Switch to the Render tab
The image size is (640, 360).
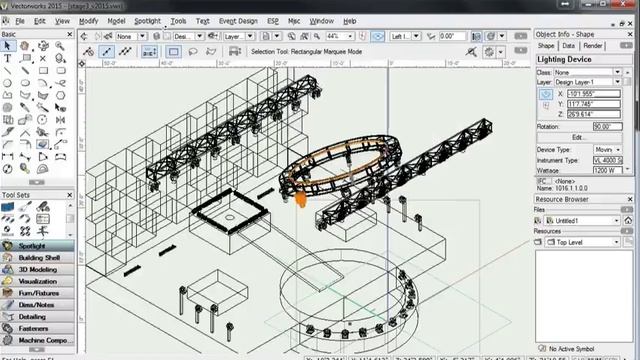click(x=592, y=46)
